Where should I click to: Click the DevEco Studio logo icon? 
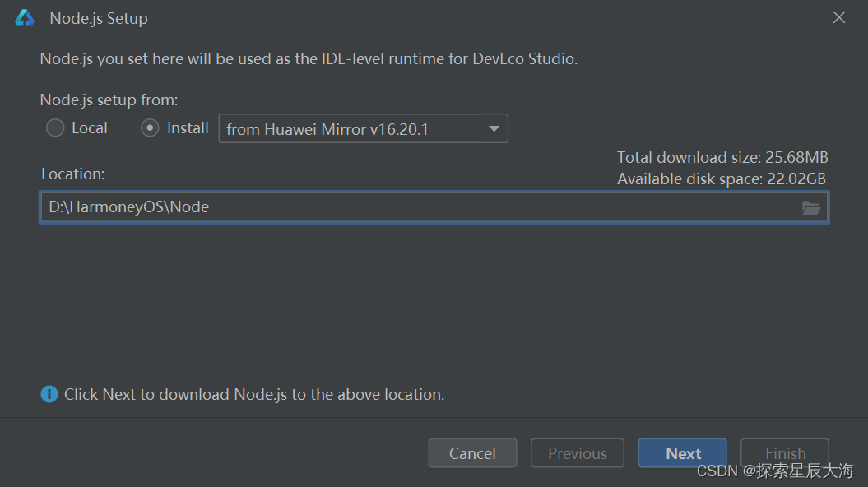click(25, 18)
